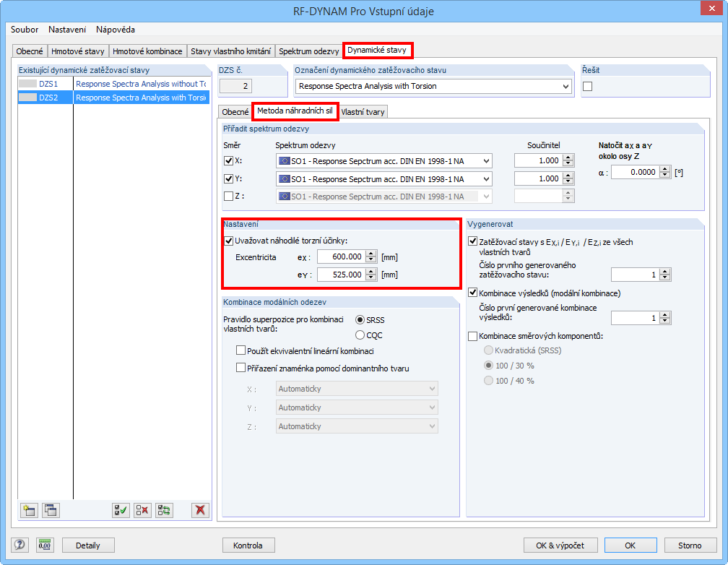
Task: Open the Nápověda menu
Action: (x=116, y=30)
